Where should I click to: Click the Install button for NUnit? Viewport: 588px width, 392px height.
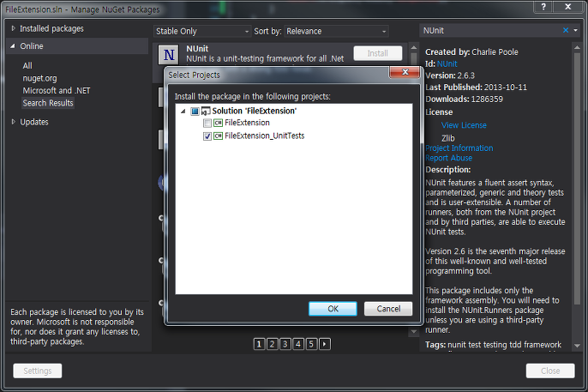click(x=378, y=53)
